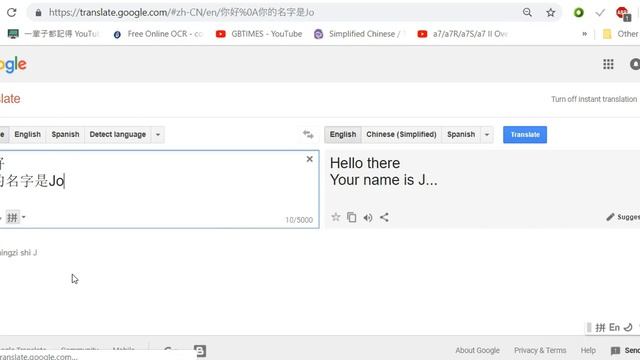Open the a7/a7R/a7S bookmark

tap(462, 34)
